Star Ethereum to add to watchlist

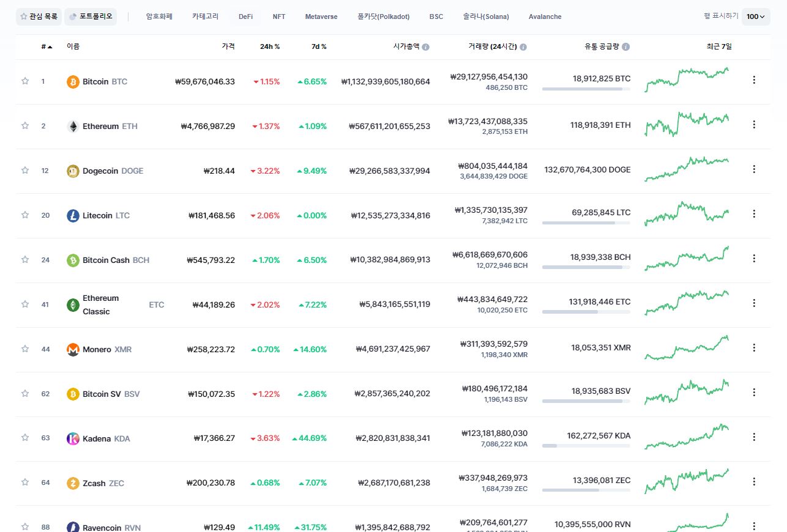click(x=25, y=125)
